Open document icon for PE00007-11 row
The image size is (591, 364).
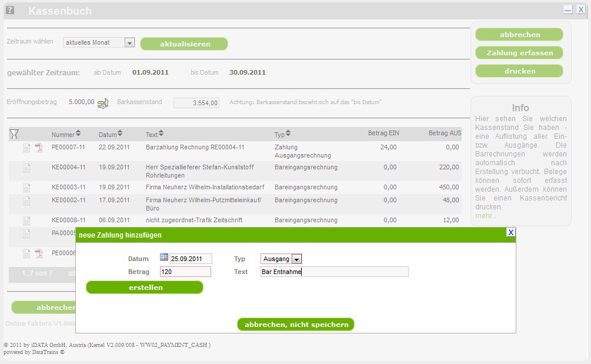pyautogui.click(x=26, y=148)
